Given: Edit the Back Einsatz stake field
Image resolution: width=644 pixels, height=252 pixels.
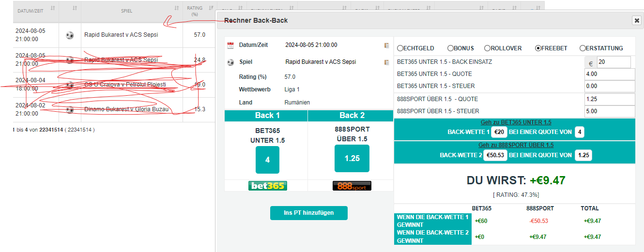Looking at the screenshot, I should coord(613,62).
